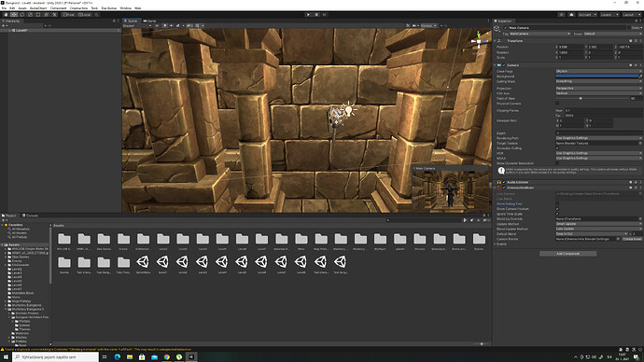Click the Main Camera preview thumbnail
The width and height of the screenshot is (644, 362).
click(x=451, y=191)
